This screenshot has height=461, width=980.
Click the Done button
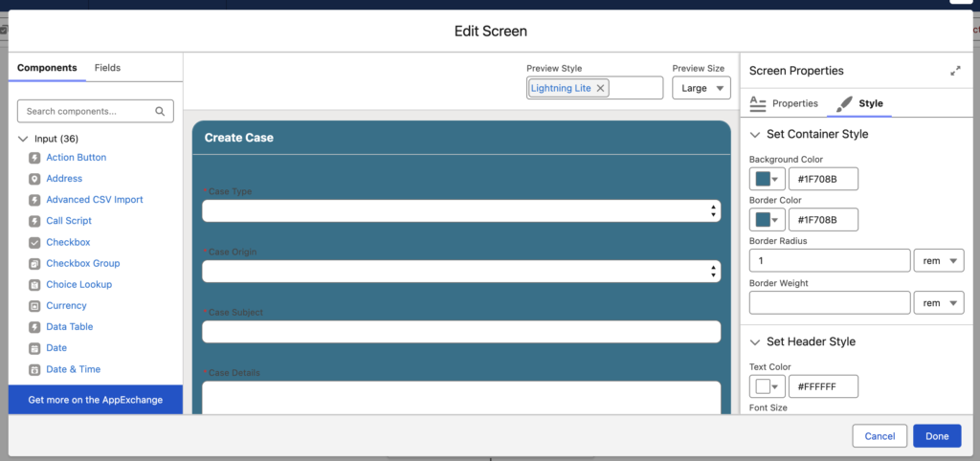[x=937, y=436]
